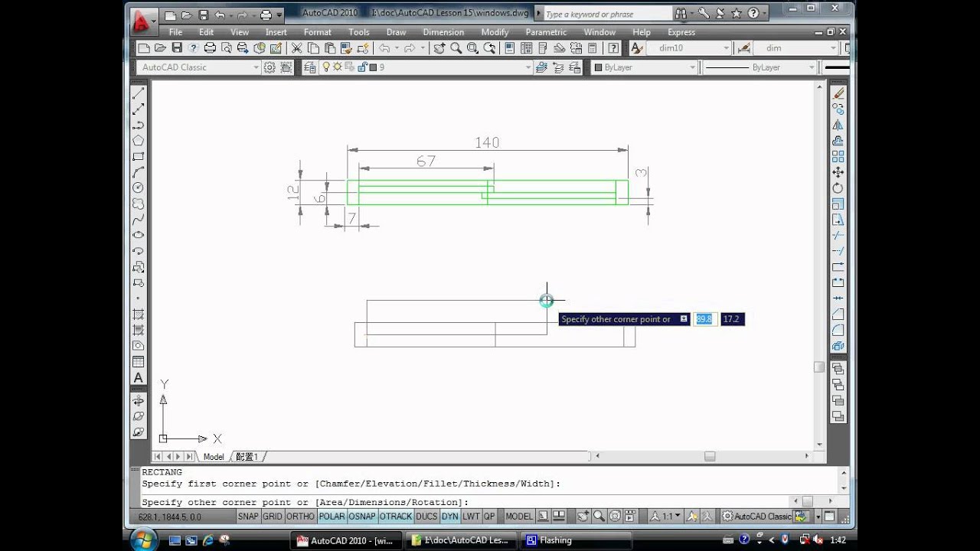Select the Offset tool
The width and height of the screenshot is (980, 551).
click(x=838, y=141)
